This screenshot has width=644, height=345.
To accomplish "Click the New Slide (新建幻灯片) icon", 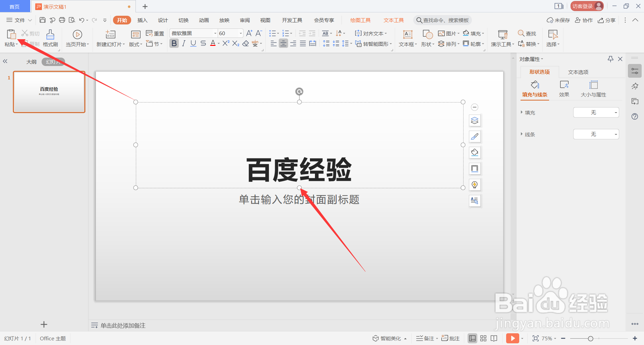I will pos(110,34).
